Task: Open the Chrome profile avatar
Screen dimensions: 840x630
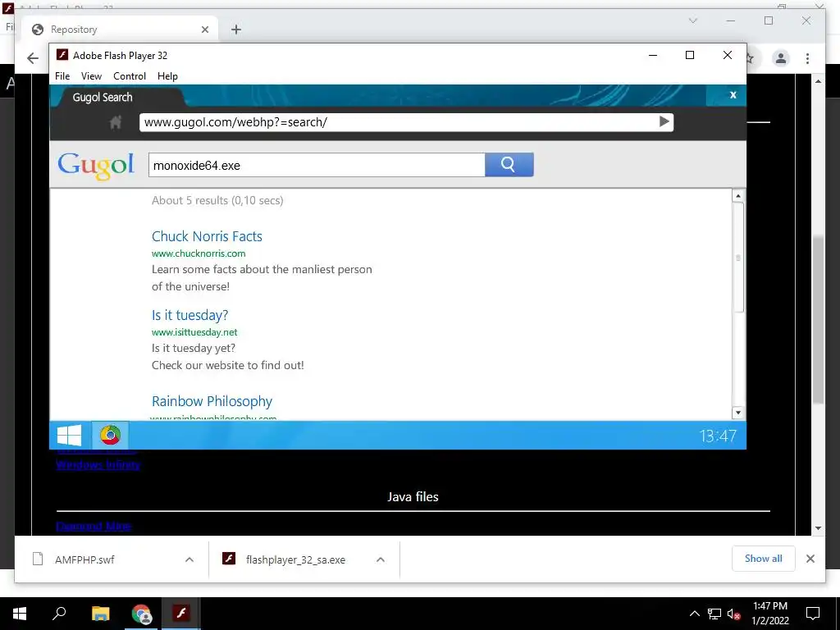Action: 781,58
